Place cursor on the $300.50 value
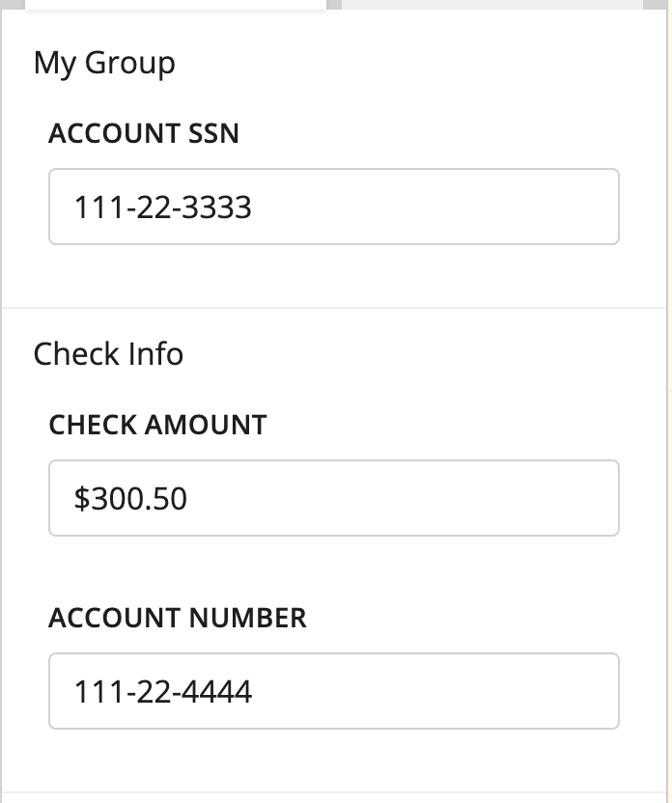Viewport: 672px width, 803px height. click(x=130, y=498)
